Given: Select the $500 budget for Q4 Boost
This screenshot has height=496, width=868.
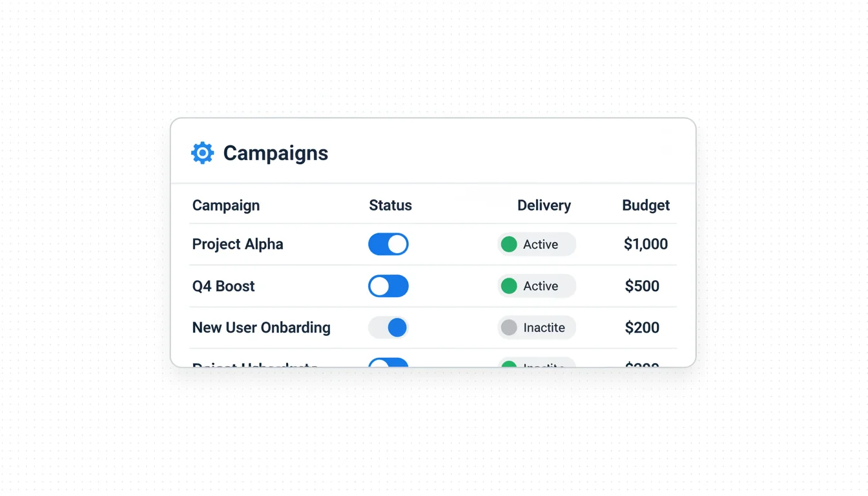Looking at the screenshot, I should (x=642, y=286).
